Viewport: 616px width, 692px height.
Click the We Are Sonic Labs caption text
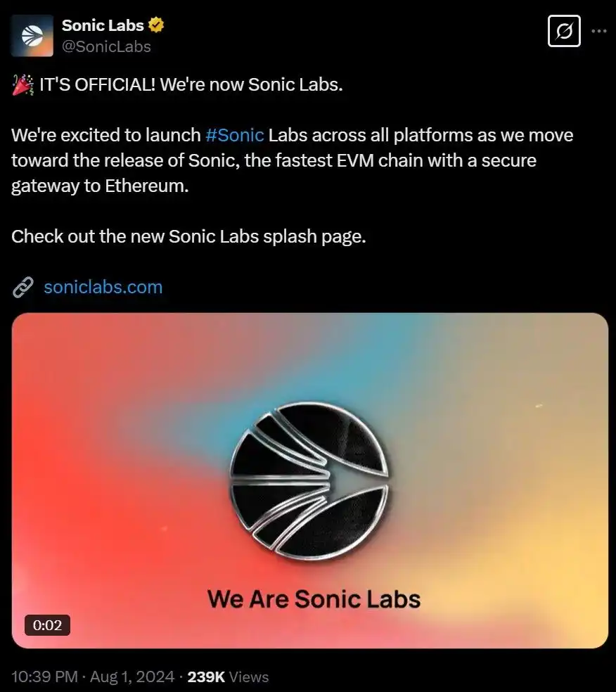(313, 600)
